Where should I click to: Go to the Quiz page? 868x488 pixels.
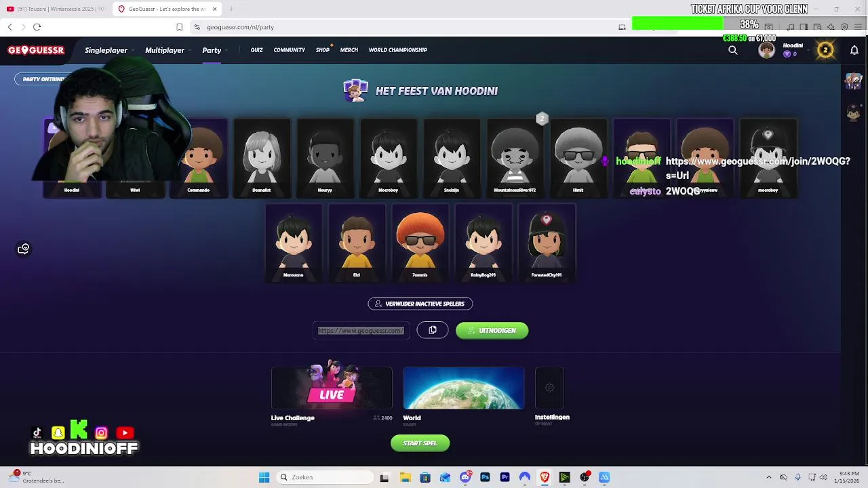[256, 50]
